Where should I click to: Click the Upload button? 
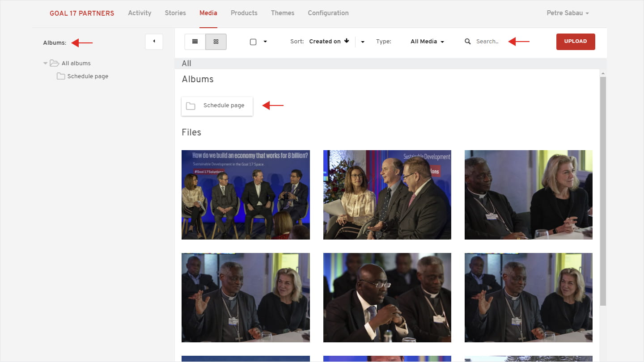click(576, 42)
